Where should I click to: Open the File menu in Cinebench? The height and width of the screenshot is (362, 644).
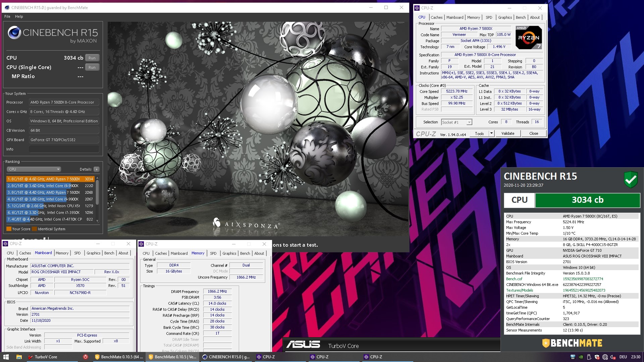[x=7, y=16]
